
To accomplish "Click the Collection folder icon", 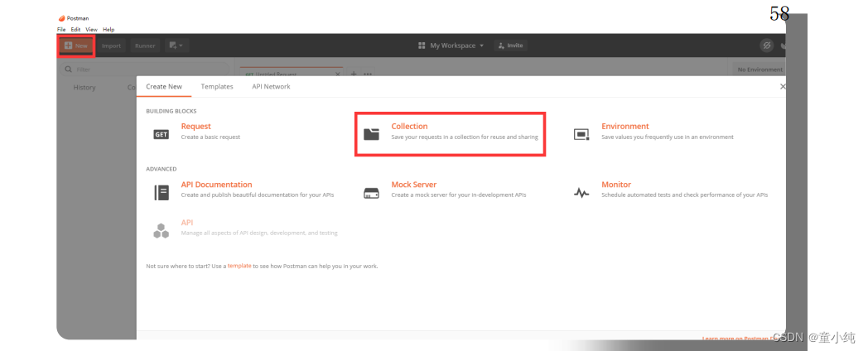I will (x=371, y=134).
